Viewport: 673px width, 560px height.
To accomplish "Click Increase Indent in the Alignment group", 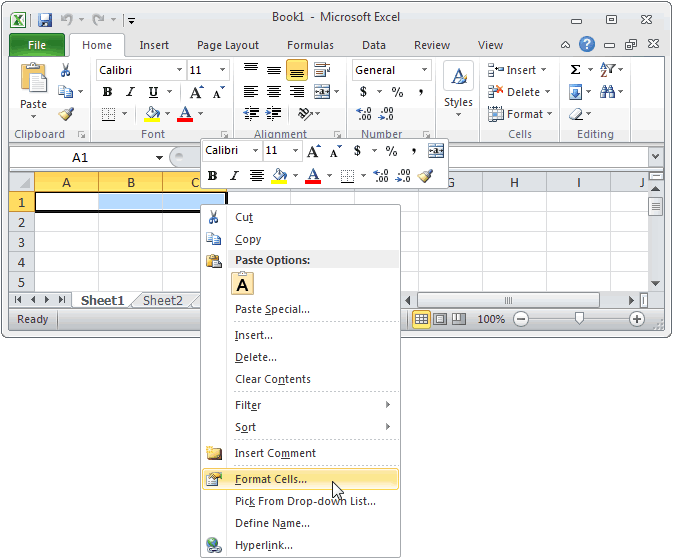I will click(273, 114).
